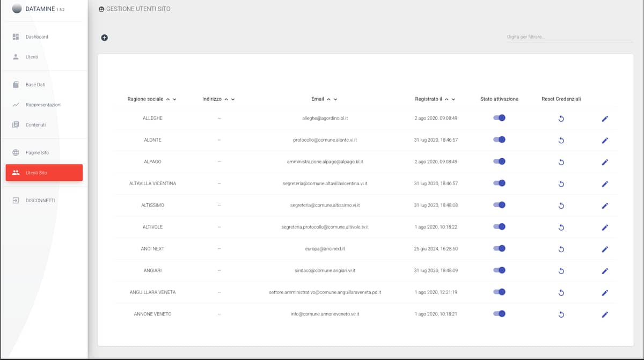Image resolution: width=644 pixels, height=360 pixels.
Task: Reset credentials for ANNONE VENETO
Action: click(x=561, y=314)
